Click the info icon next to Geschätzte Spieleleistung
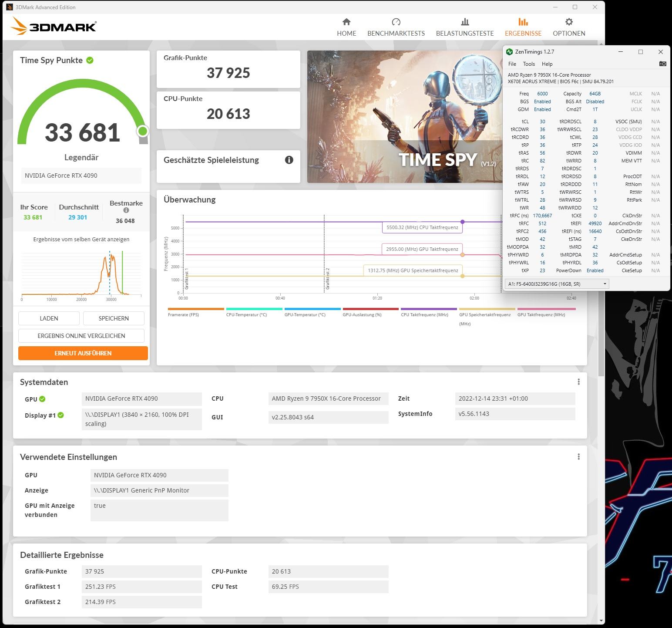 point(289,160)
